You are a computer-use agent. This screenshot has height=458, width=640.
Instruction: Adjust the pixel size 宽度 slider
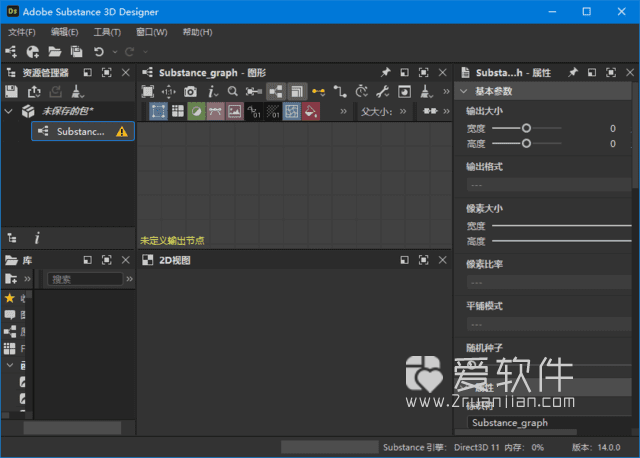click(x=562, y=225)
